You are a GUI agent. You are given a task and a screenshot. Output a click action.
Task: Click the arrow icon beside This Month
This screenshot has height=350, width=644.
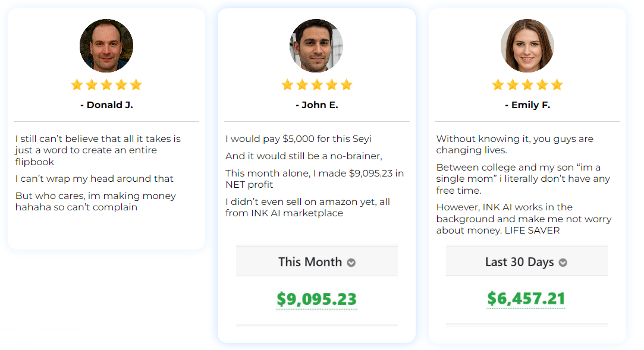[351, 263]
